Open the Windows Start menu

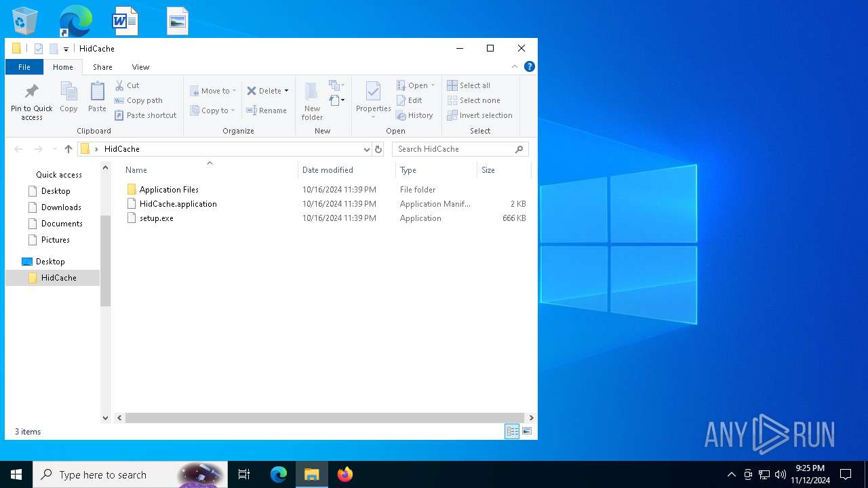(x=16, y=474)
